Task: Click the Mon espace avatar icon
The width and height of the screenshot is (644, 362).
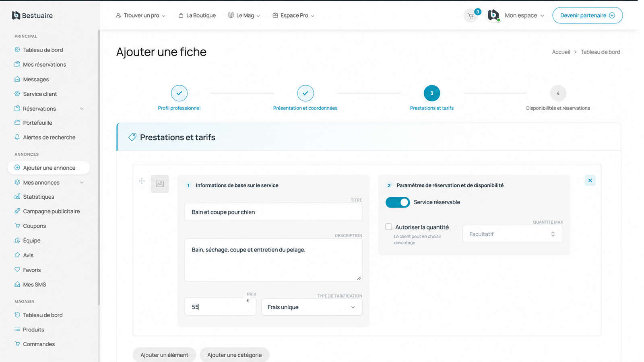Action: click(493, 15)
